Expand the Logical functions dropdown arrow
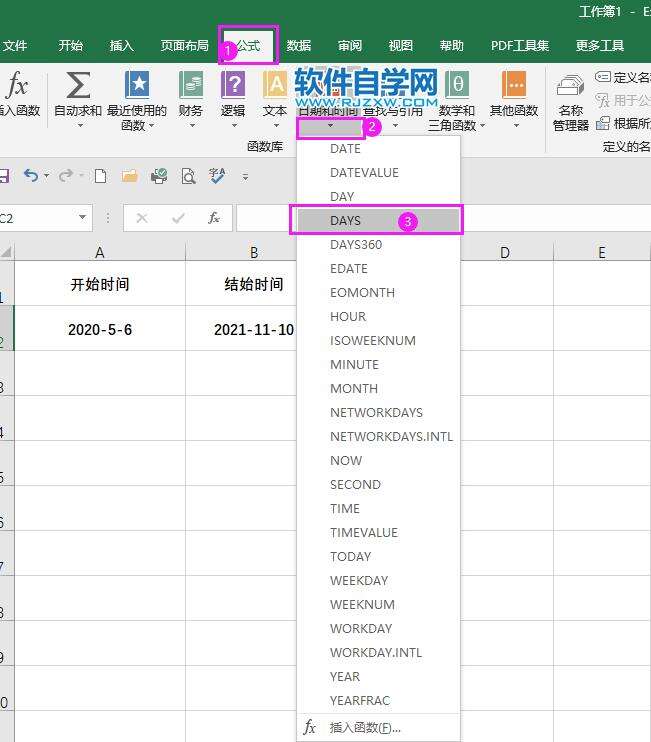The width and height of the screenshot is (651, 742). (234, 126)
